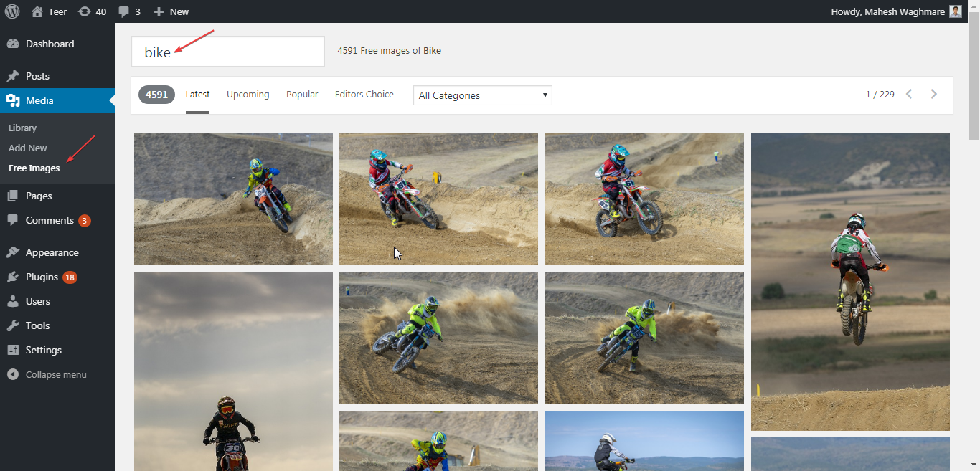Viewport: 980px width, 471px height.
Task: Open the admin bar comments bubble
Action: pos(124,12)
